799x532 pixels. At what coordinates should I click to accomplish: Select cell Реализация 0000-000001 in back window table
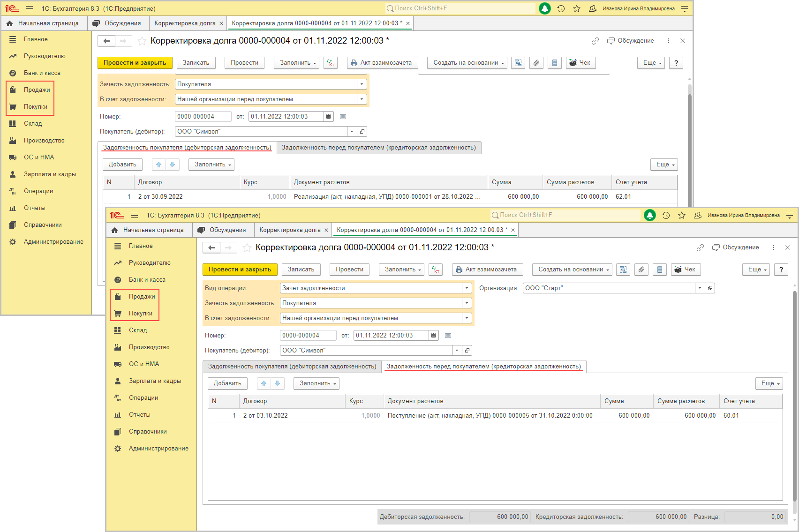389,197
